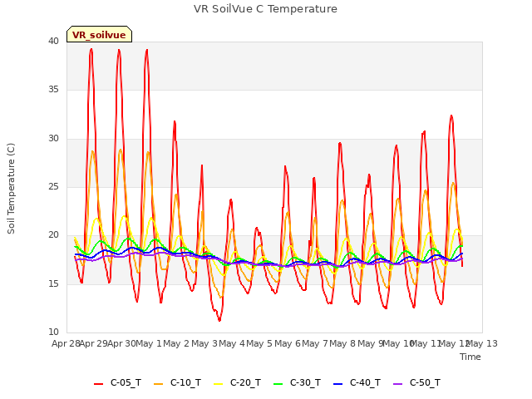Click the May 1 x-axis date label

click(x=148, y=343)
